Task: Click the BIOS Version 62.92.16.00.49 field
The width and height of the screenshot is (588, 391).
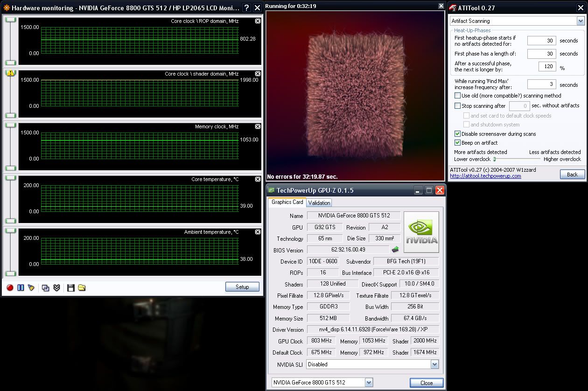Action: (x=348, y=250)
